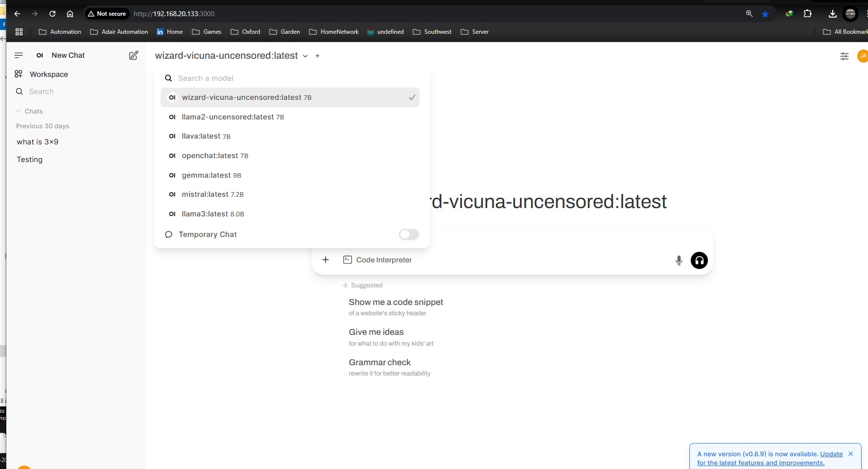Collapse the sidebar with the hamburger icon
The image size is (868, 469).
[x=19, y=55]
